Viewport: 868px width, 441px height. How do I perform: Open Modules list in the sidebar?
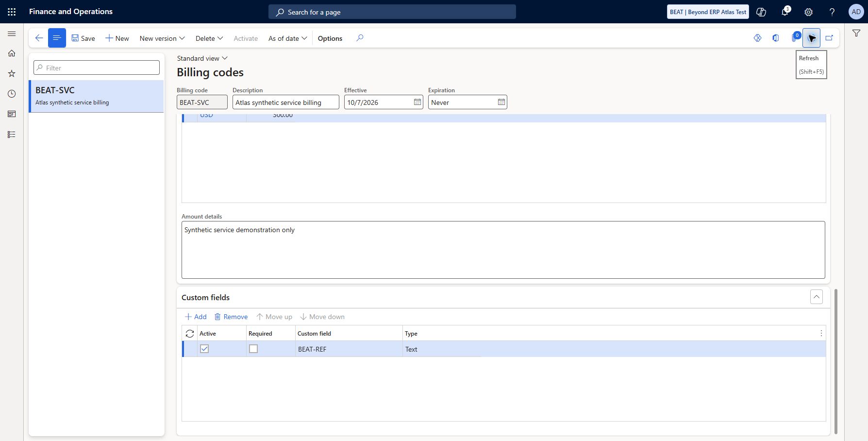pyautogui.click(x=12, y=135)
